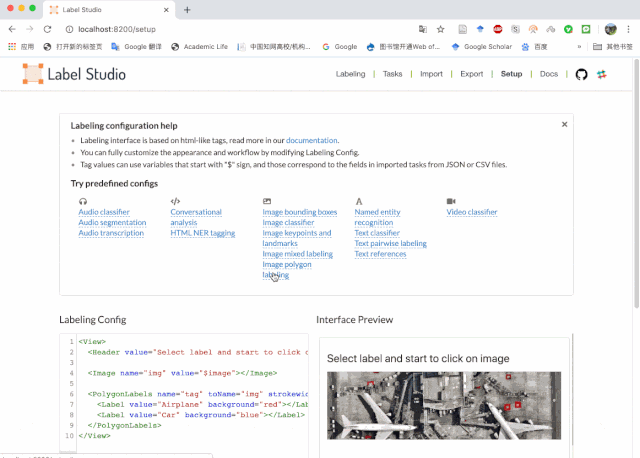Viewport: 640px width, 458px height.
Task: Load the Image classifier config
Action: tap(288, 222)
